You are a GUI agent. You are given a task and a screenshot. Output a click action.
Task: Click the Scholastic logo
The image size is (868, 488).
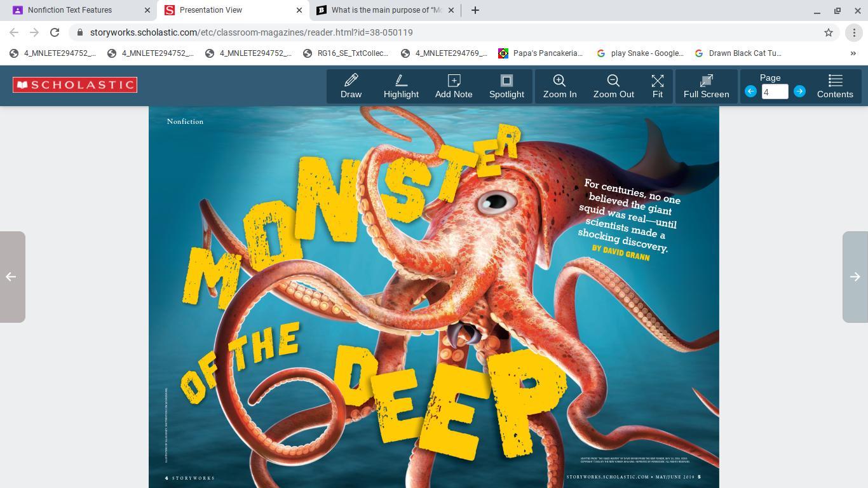point(75,85)
